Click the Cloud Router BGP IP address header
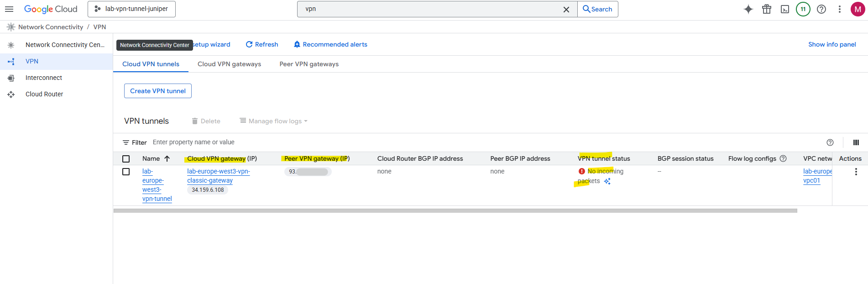 [x=420, y=158]
